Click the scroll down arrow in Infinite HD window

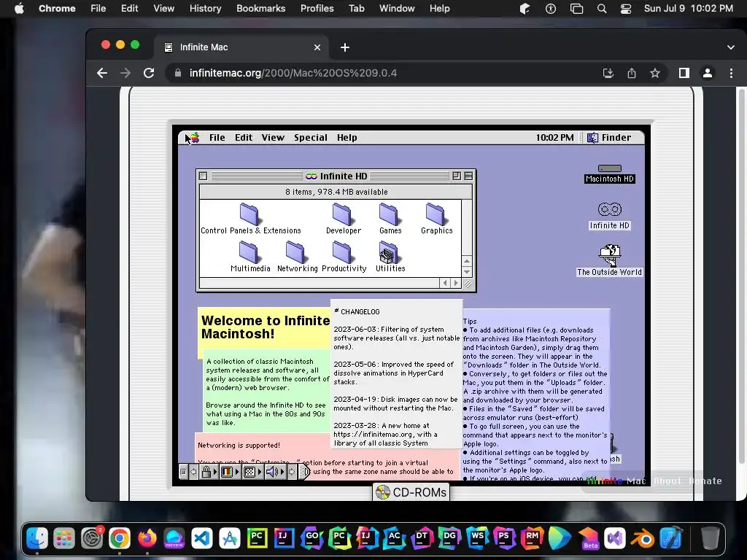pyautogui.click(x=467, y=272)
